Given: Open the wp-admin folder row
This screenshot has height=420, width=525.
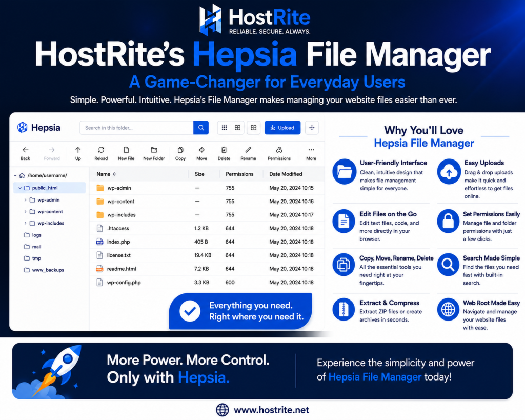Looking at the screenshot, I should [207, 188].
